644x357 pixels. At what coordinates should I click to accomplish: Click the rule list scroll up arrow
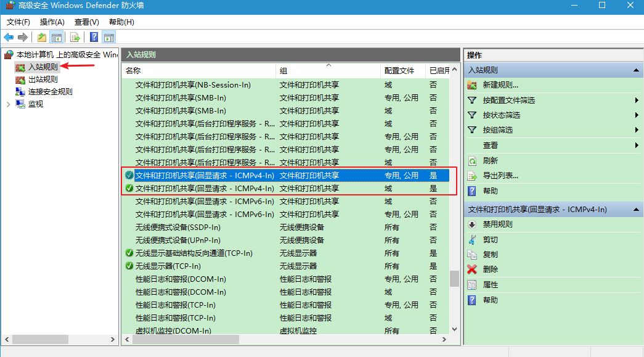[454, 70]
